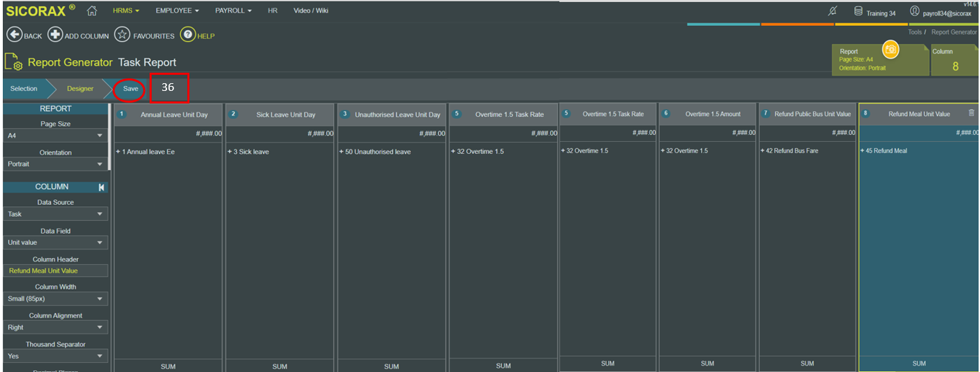Go to the home page icon

click(x=92, y=10)
